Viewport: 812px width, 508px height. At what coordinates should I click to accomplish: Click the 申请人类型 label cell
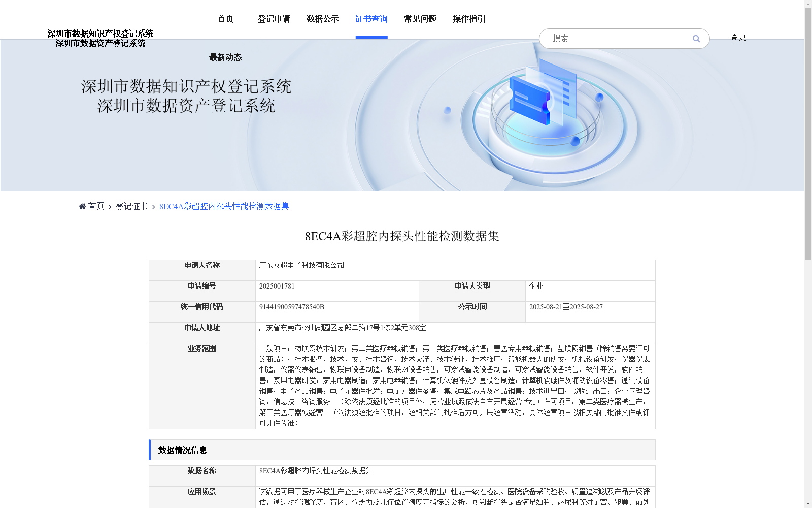point(472,291)
